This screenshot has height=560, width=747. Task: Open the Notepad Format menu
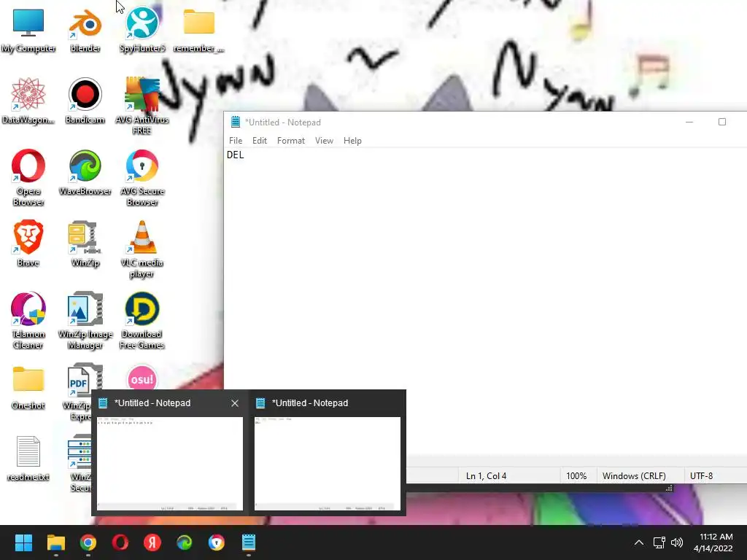pyautogui.click(x=290, y=141)
